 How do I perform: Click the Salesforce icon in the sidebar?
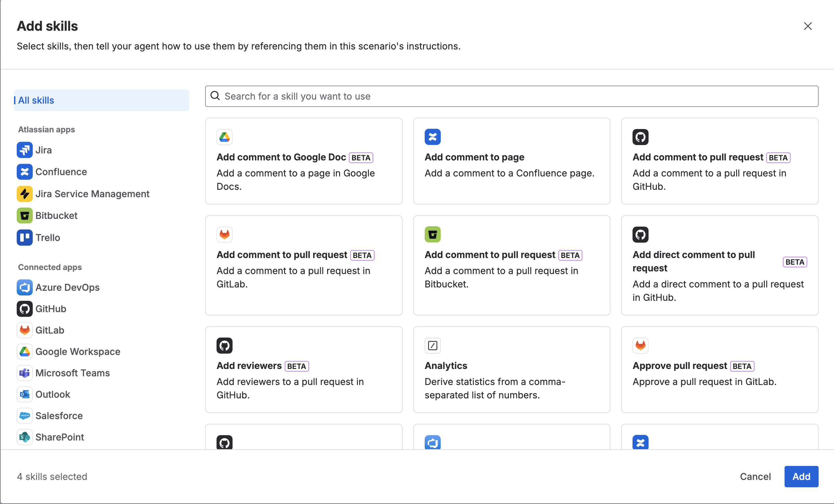24,416
